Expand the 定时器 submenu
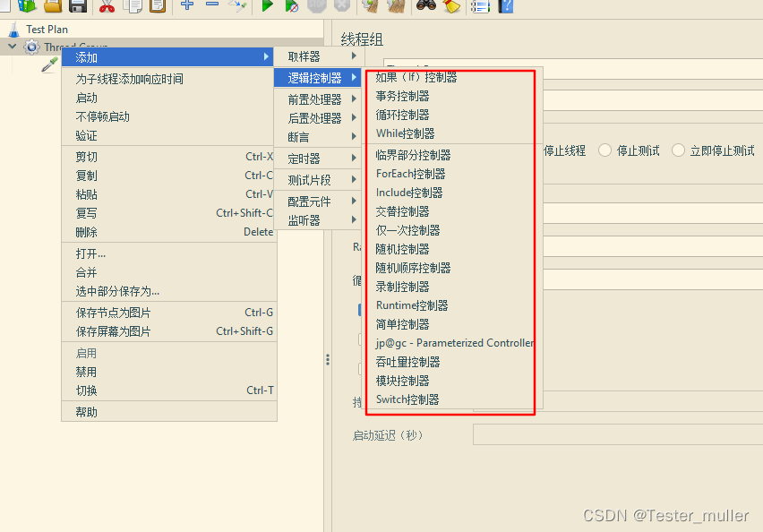 (317, 159)
